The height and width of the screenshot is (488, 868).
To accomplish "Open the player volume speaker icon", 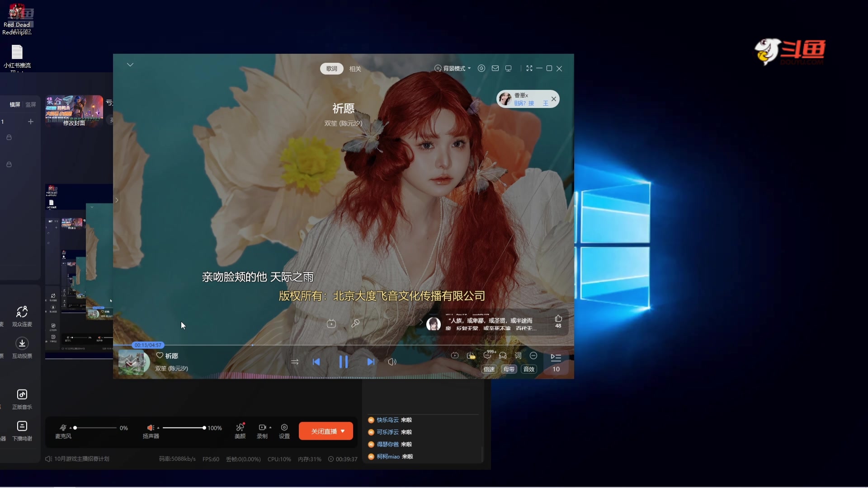I will click(x=392, y=362).
